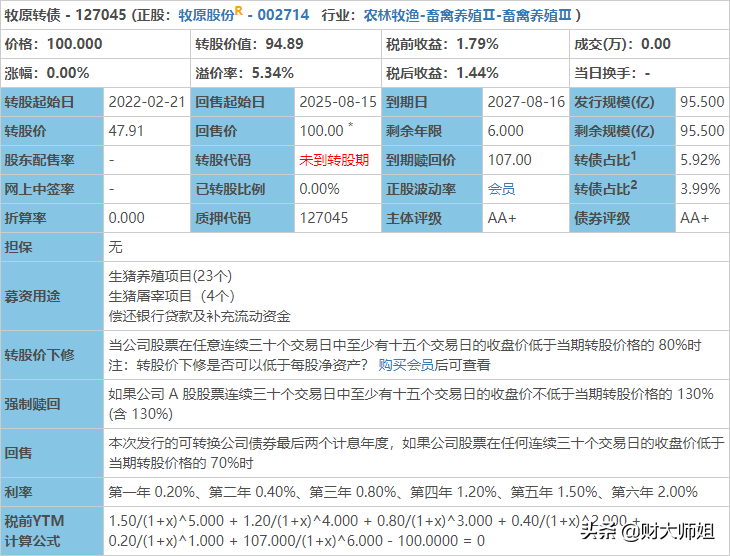
Task: Click the 转债占比2 value 3.99%
Action: [x=700, y=189]
